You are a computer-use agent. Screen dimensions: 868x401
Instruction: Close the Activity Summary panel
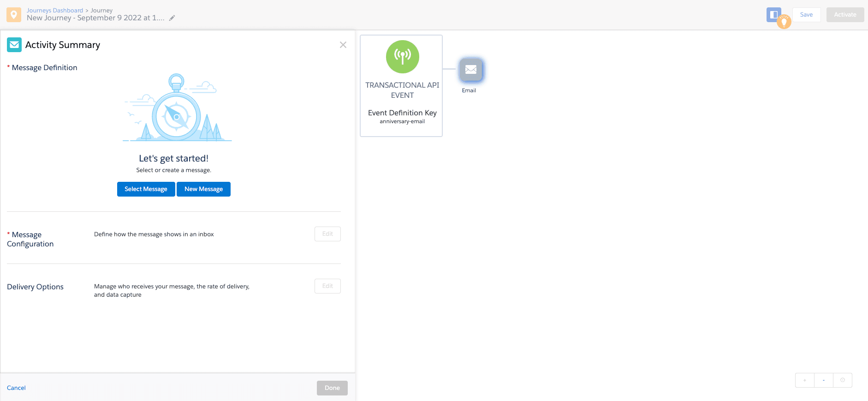click(x=343, y=45)
